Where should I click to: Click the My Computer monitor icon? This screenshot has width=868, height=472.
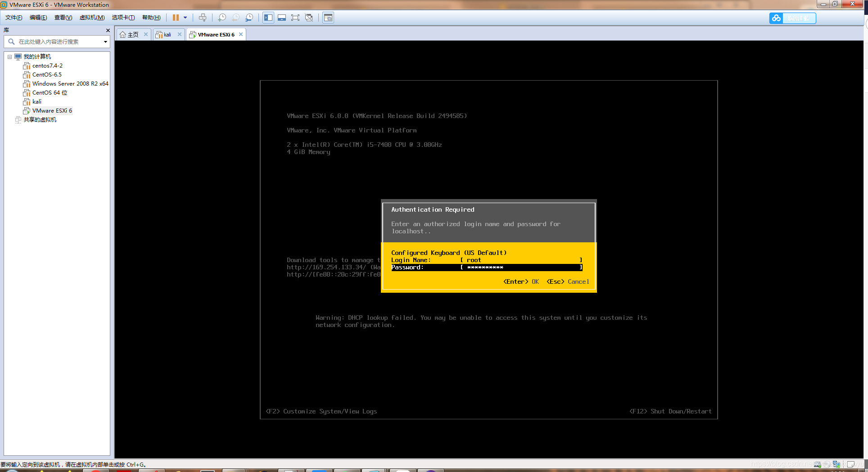(x=18, y=57)
